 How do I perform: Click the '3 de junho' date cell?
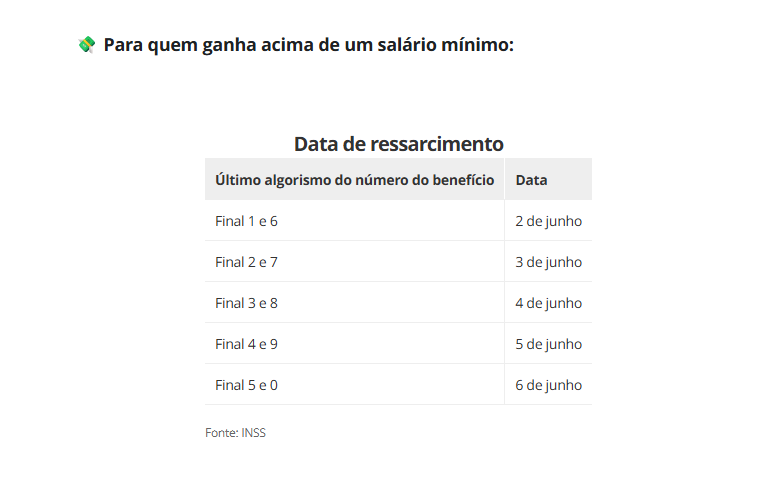[x=548, y=262]
